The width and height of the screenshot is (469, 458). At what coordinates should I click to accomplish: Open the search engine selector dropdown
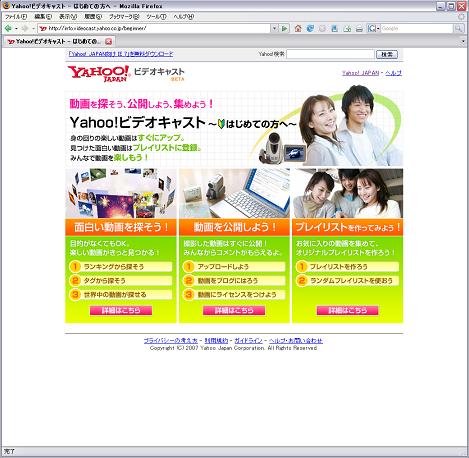click(x=374, y=29)
